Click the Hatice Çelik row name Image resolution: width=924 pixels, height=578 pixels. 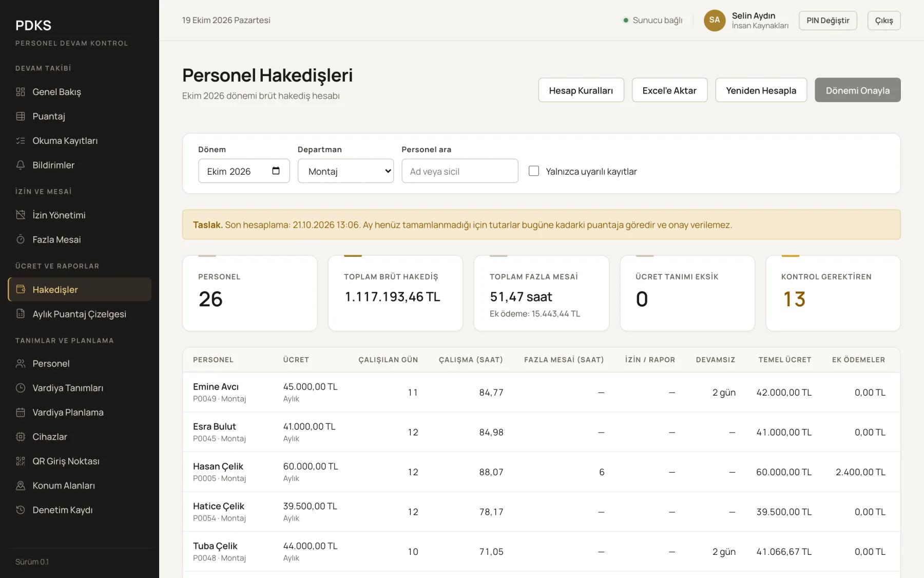click(219, 506)
